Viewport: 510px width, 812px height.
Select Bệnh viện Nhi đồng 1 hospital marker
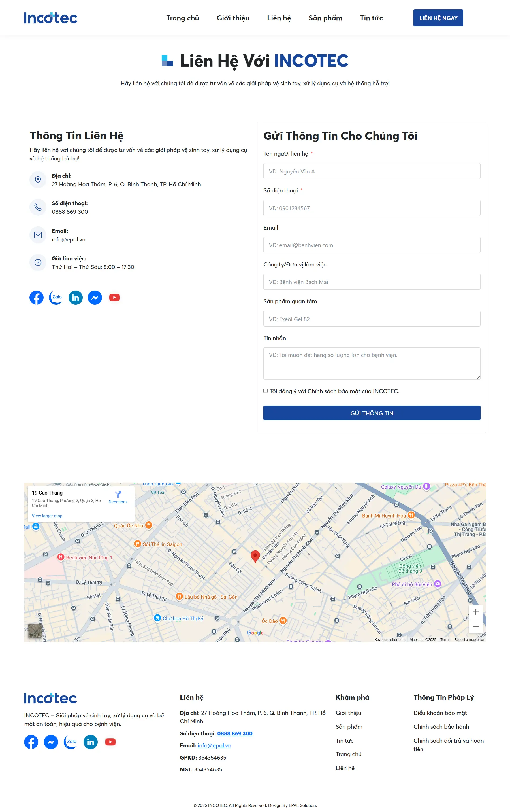[61, 557]
